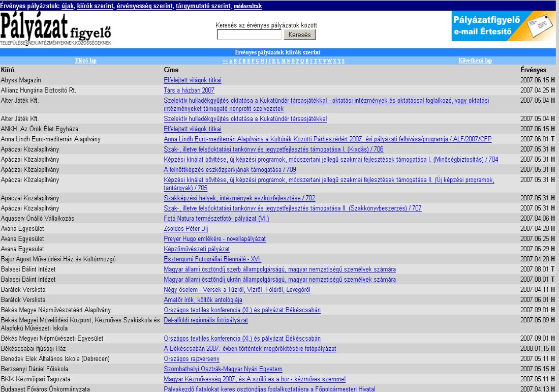Open Békés Megye Népművészetéért Alapítvány's textiles konferencia link
The image size is (559, 392).
click(242, 310)
